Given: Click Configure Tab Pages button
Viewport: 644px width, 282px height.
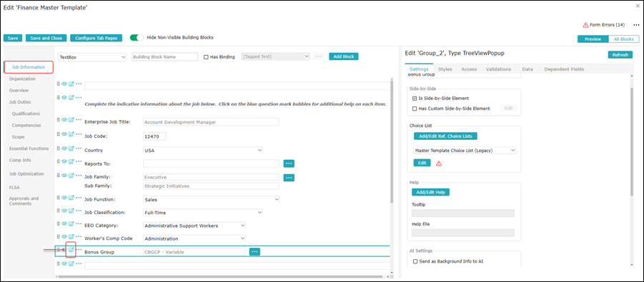Looking at the screenshot, I should click(96, 38).
